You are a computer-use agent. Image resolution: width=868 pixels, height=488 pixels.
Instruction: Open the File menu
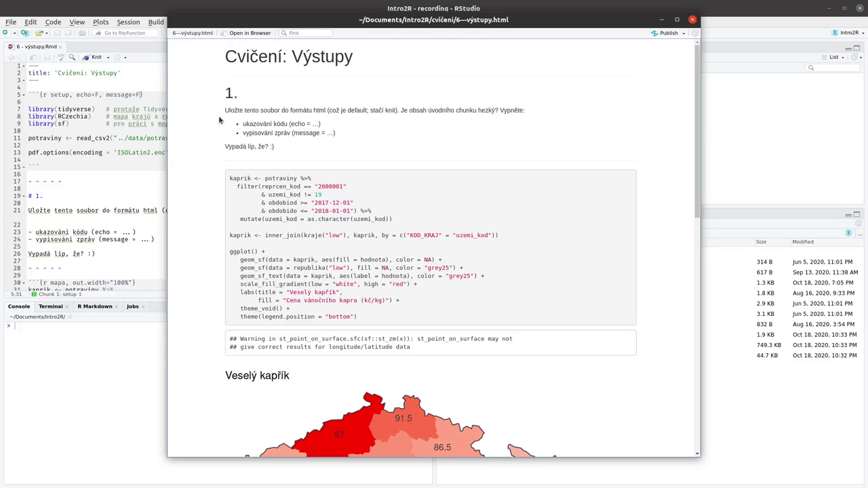[x=11, y=22]
